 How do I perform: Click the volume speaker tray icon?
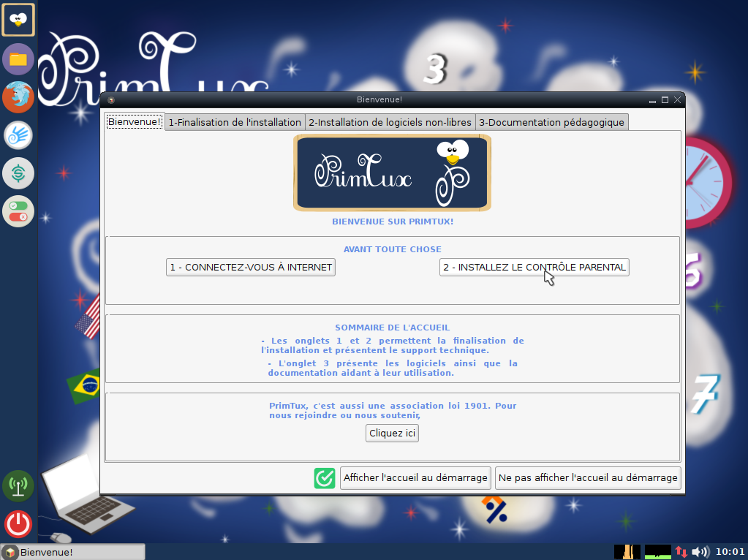700,552
